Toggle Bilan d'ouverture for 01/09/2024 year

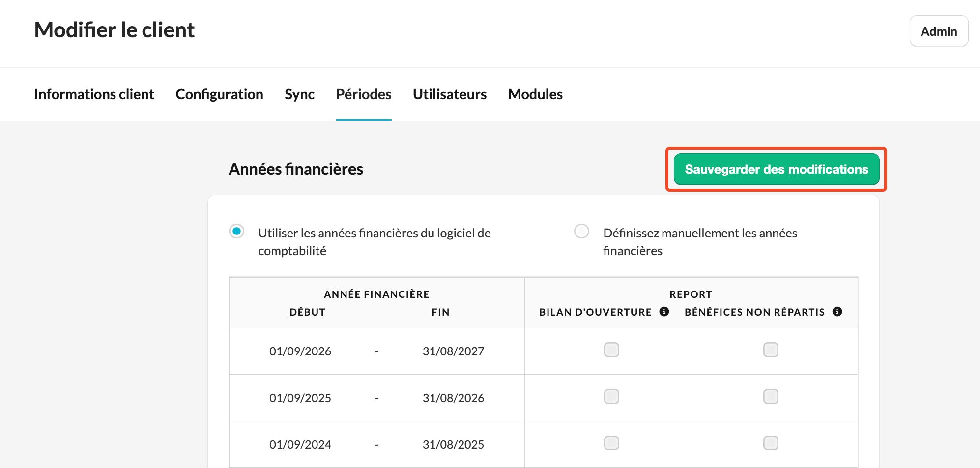pyautogui.click(x=611, y=443)
